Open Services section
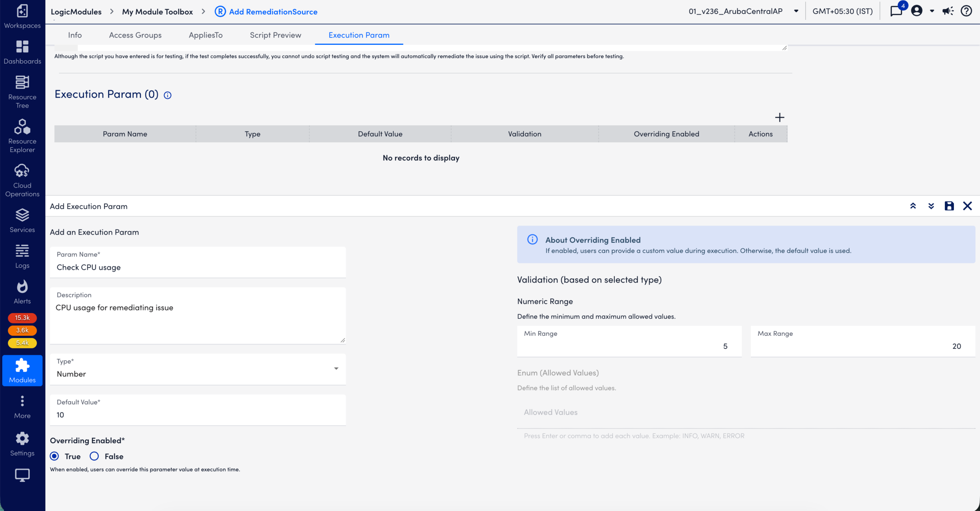This screenshot has height=511, width=980. pyautogui.click(x=22, y=220)
